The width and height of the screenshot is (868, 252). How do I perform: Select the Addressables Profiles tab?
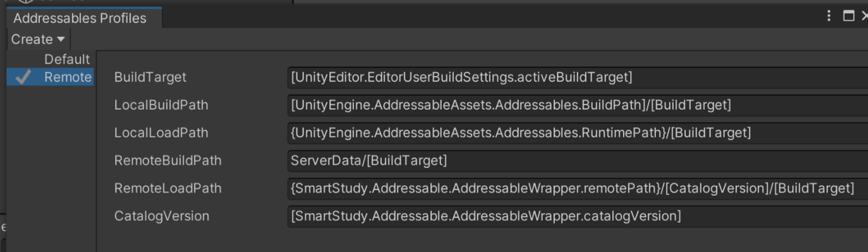(84, 18)
